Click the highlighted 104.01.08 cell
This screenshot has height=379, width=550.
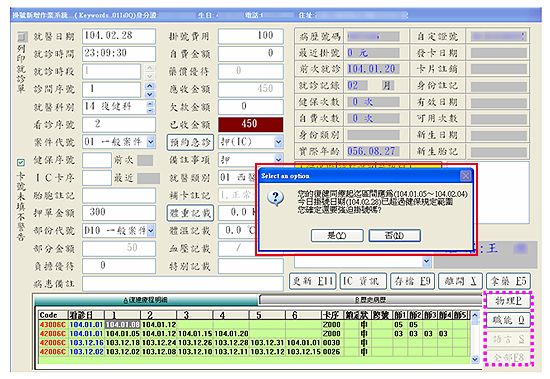[123, 325]
